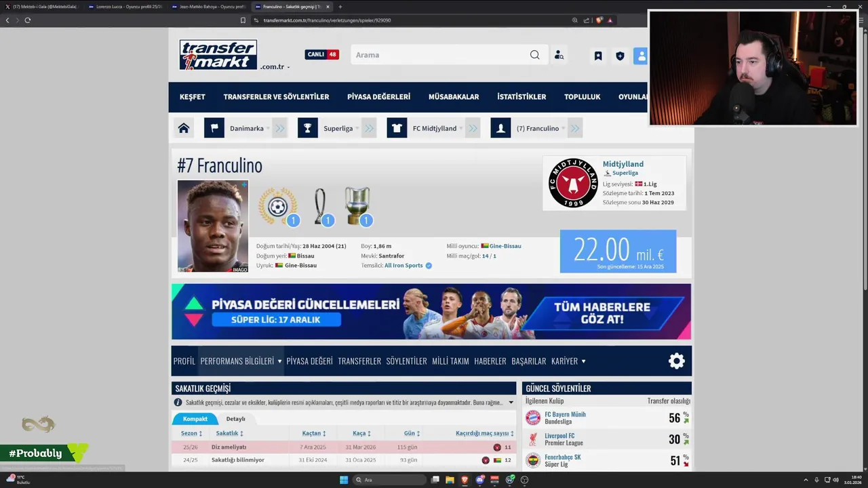This screenshot has height=488, width=868.
Task: Open Transferler ve Söylentiler main menu
Action: 276,97
